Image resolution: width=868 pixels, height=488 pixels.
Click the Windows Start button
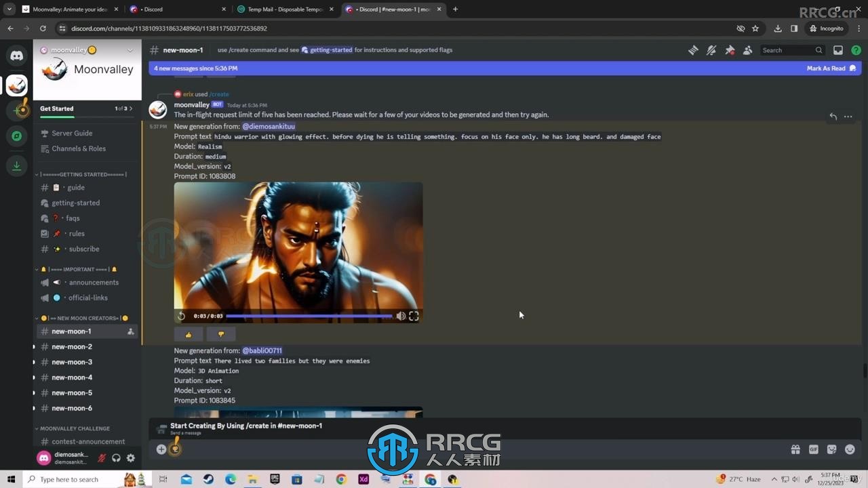coord(11,479)
